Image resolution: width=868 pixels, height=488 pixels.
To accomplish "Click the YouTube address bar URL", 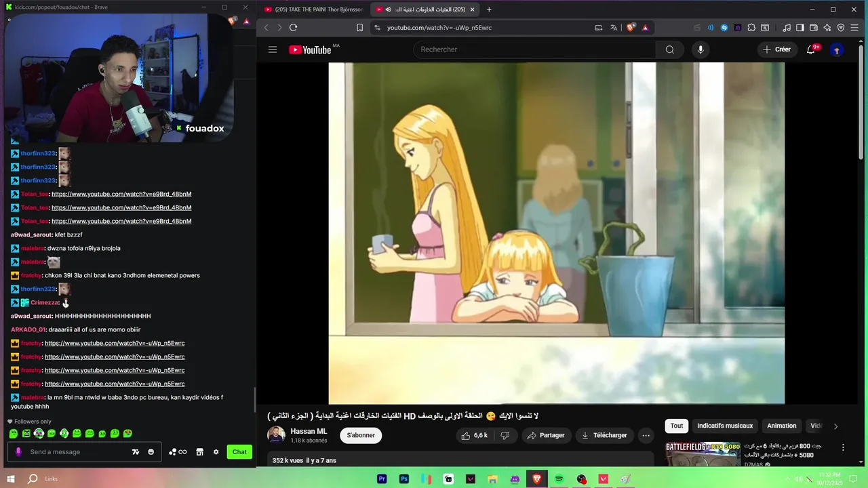I will pyautogui.click(x=439, y=28).
